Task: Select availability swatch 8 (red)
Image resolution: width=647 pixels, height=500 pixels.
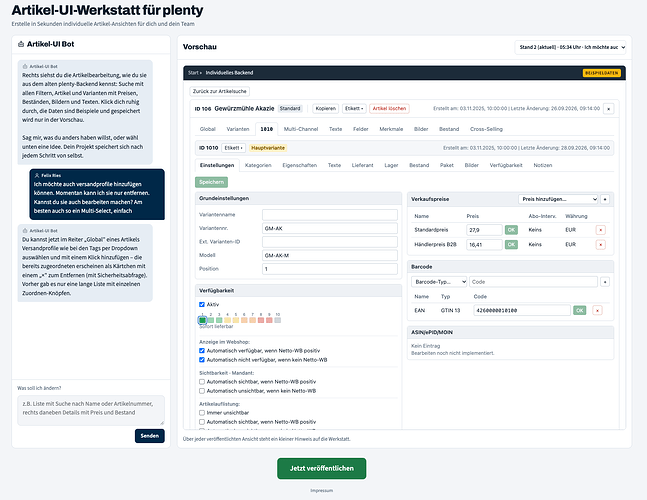Action: pyautogui.click(x=261, y=320)
